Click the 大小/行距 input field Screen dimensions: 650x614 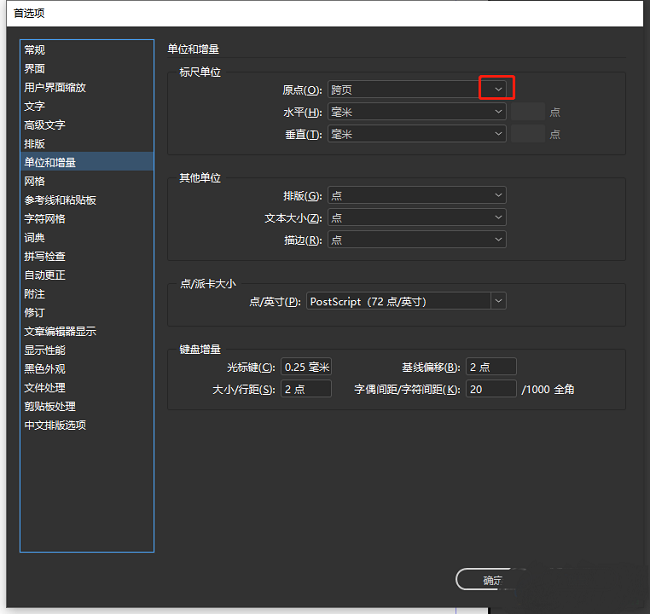click(x=306, y=389)
